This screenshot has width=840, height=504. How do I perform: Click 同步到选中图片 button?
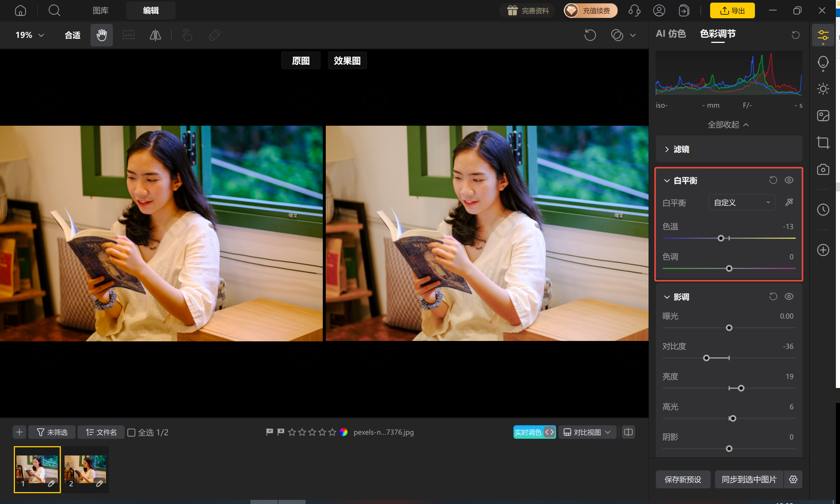[749, 479]
